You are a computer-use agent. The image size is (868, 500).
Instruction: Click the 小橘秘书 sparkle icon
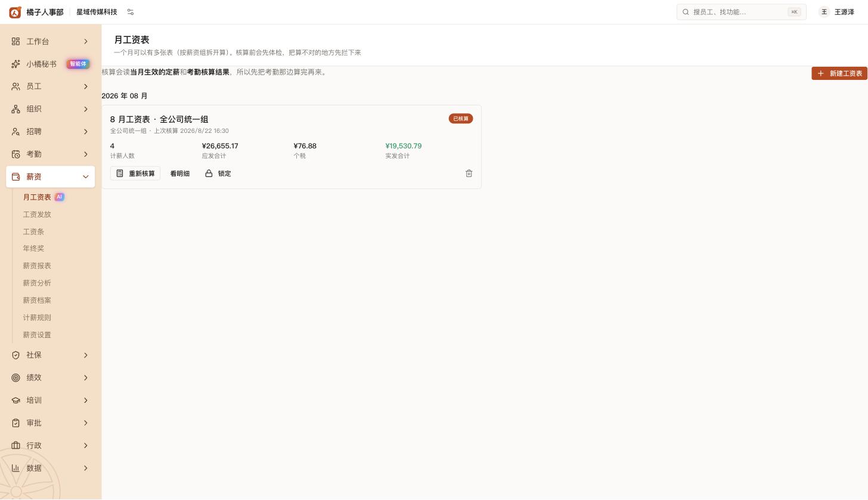(x=16, y=64)
